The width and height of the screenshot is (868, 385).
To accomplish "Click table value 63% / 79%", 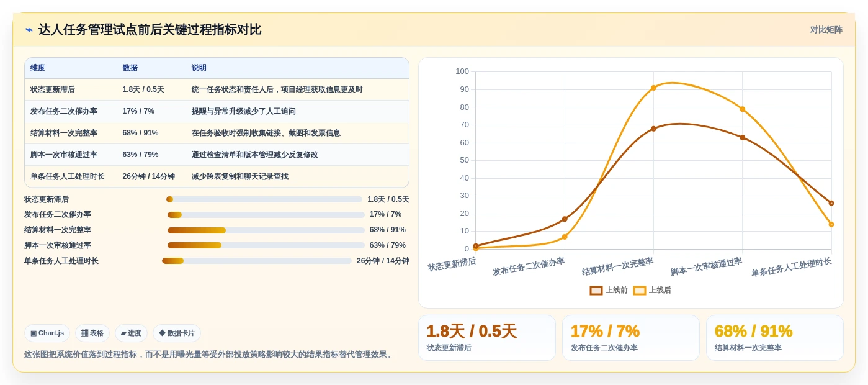I will (140, 155).
